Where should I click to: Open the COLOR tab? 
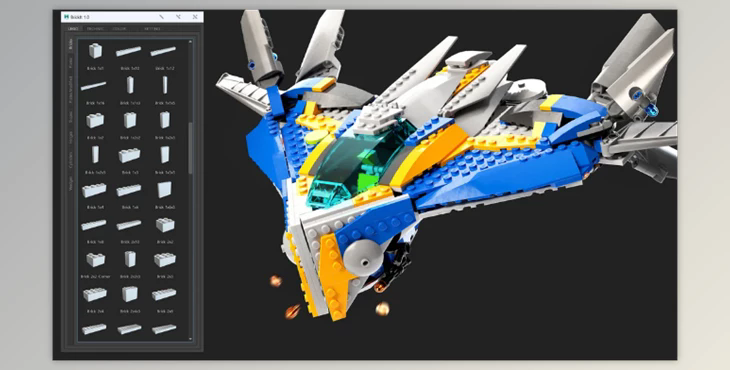click(x=119, y=29)
